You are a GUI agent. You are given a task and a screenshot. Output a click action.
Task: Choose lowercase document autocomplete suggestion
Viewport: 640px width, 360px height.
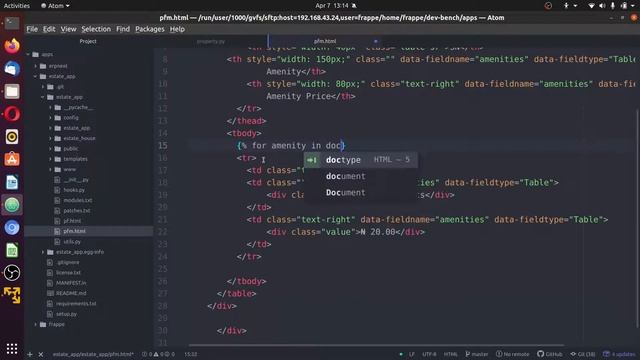[x=360, y=176]
